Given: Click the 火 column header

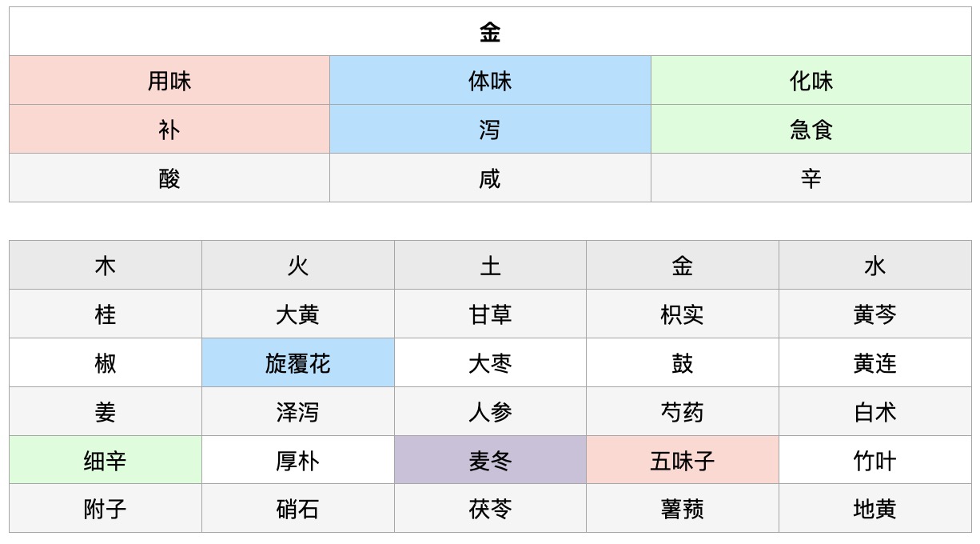Looking at the screenshot, I should coord(297,266).
